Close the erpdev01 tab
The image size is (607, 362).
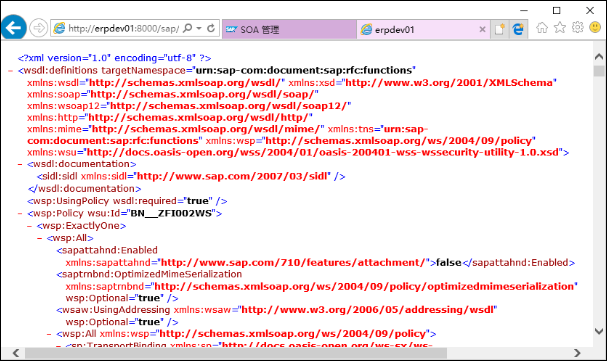(x=482, y=29)
